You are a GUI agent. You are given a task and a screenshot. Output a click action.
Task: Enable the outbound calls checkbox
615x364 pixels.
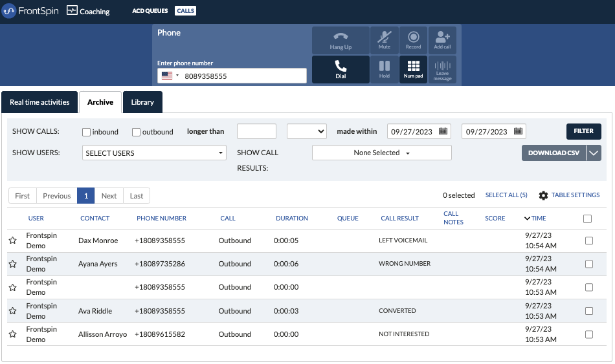tap(136, 132)
